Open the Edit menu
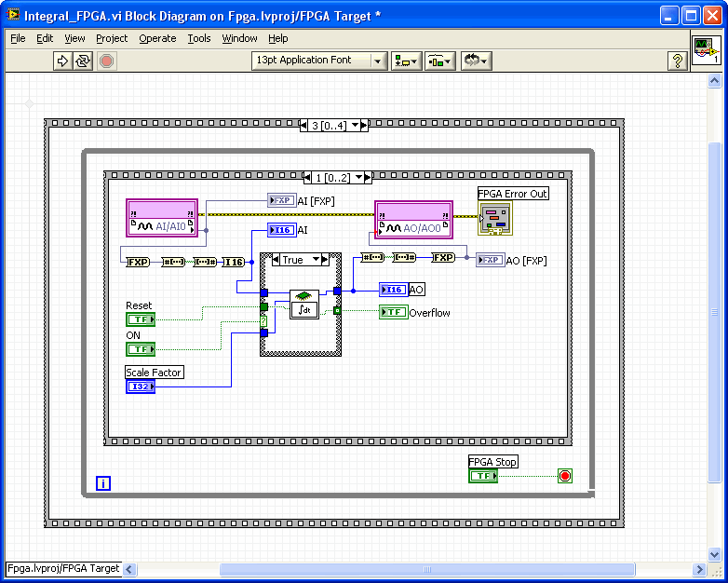Viewport: 728px width, 583px height. tap(45, 38)
